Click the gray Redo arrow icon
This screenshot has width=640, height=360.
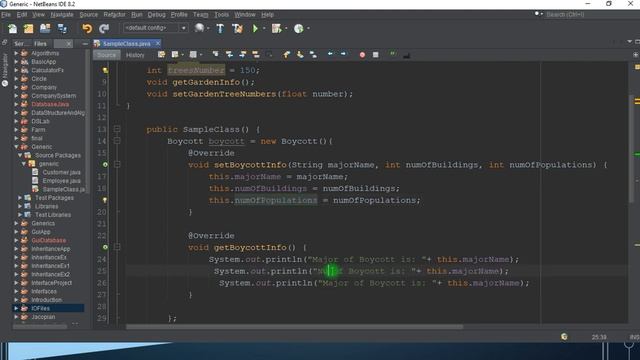pos(104,29)
